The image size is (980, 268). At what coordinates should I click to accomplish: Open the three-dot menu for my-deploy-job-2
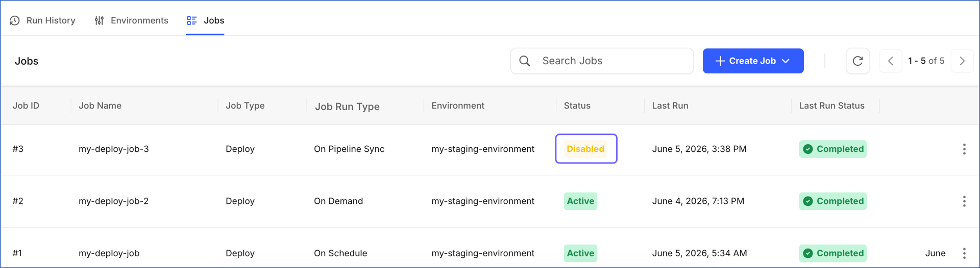point(964,201)
